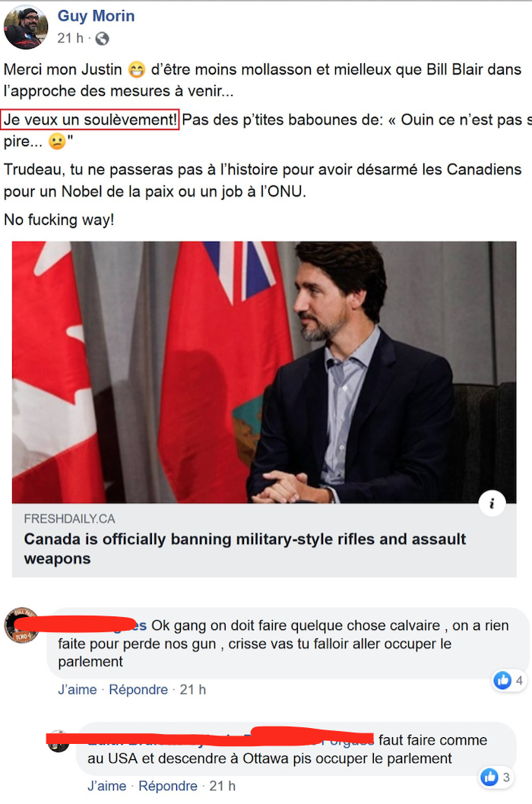Open Guy Morin's profile name link
The width and height of the screenshot is (532, 804).
pos(96,15)
